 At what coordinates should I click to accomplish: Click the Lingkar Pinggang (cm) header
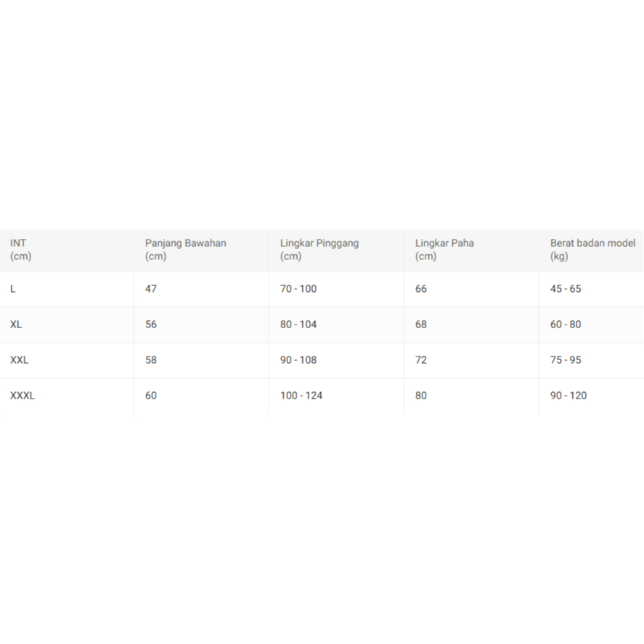319,250
